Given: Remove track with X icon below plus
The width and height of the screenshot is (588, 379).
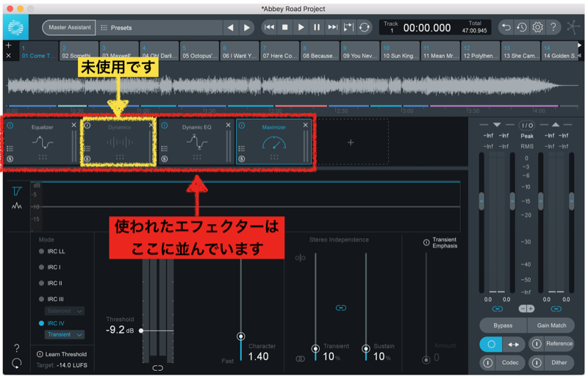Looking at the screenshot, I should click(x=9, y=56).
